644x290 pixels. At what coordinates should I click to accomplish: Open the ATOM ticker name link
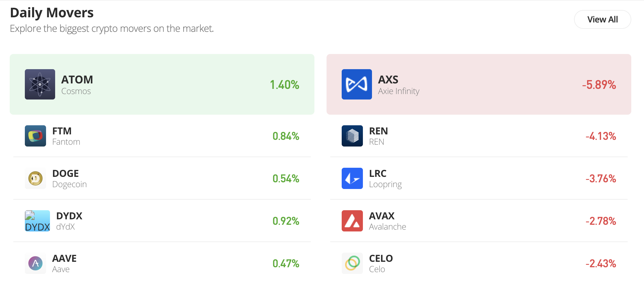(77, 79)
